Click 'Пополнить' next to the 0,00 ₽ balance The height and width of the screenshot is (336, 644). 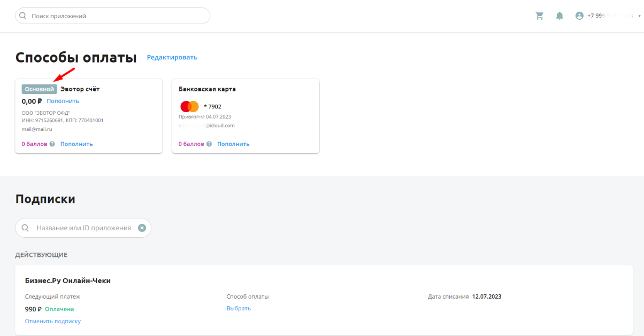point(63,101)
